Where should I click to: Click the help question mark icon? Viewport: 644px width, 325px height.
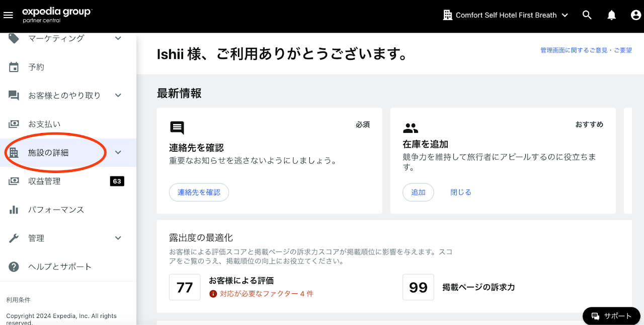[x=14, y=267]
